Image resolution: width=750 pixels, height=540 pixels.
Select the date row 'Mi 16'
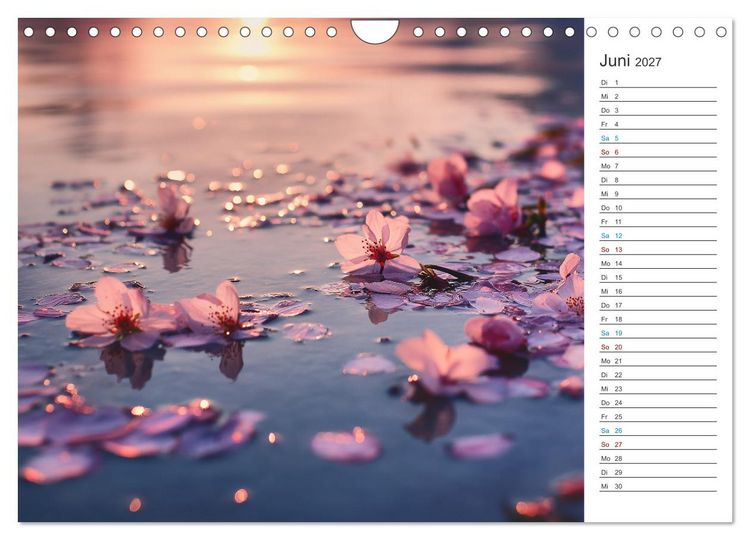pyautogui.click(x=658, y=291)
